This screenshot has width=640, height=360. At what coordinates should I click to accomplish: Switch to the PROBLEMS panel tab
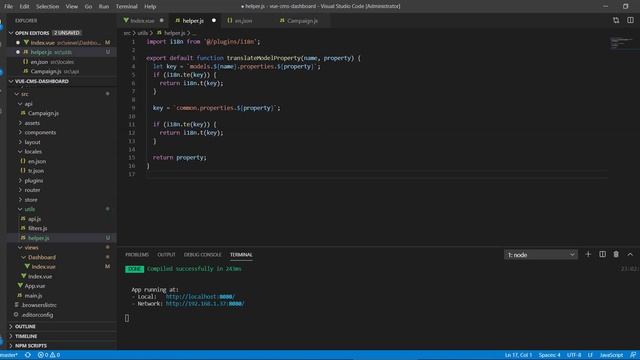[137, 255]
